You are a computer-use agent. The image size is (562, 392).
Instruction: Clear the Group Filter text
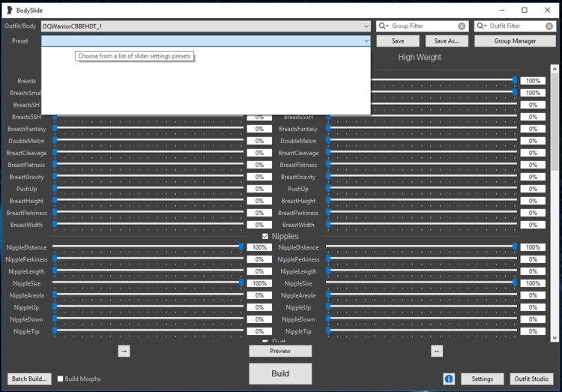tap(462, 26)
